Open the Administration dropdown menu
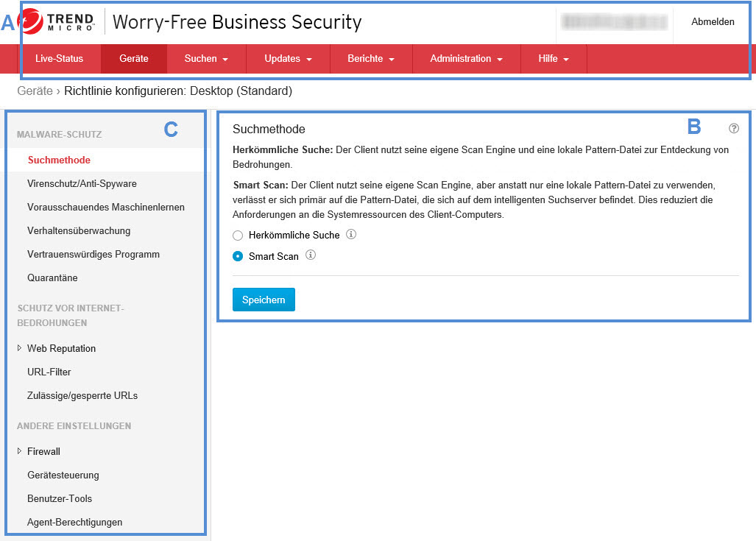Image resolution: width=756 pixels, height=541 pixels. 466,59
